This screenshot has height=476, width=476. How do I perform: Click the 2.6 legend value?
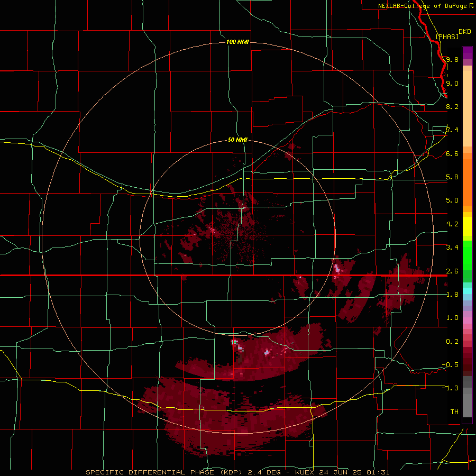click(452, 271)
